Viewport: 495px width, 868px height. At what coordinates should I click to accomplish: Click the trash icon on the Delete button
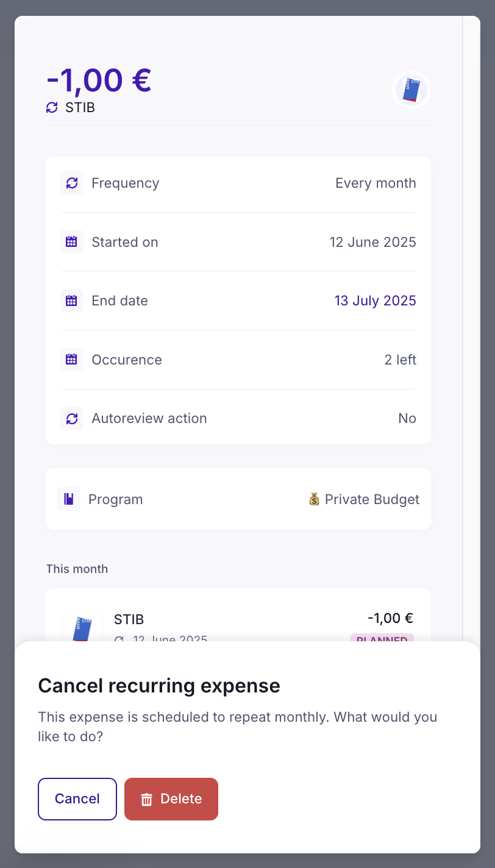tap(146, 799)
